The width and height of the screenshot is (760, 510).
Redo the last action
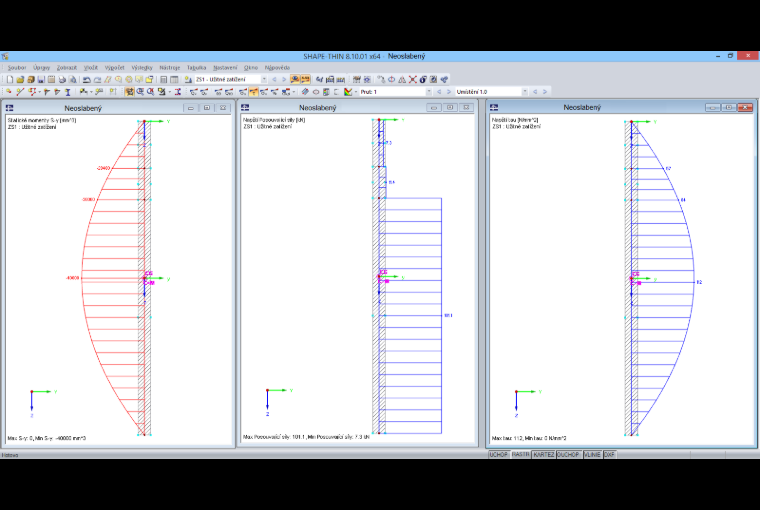pyautogui.click(x=98, y=79)
